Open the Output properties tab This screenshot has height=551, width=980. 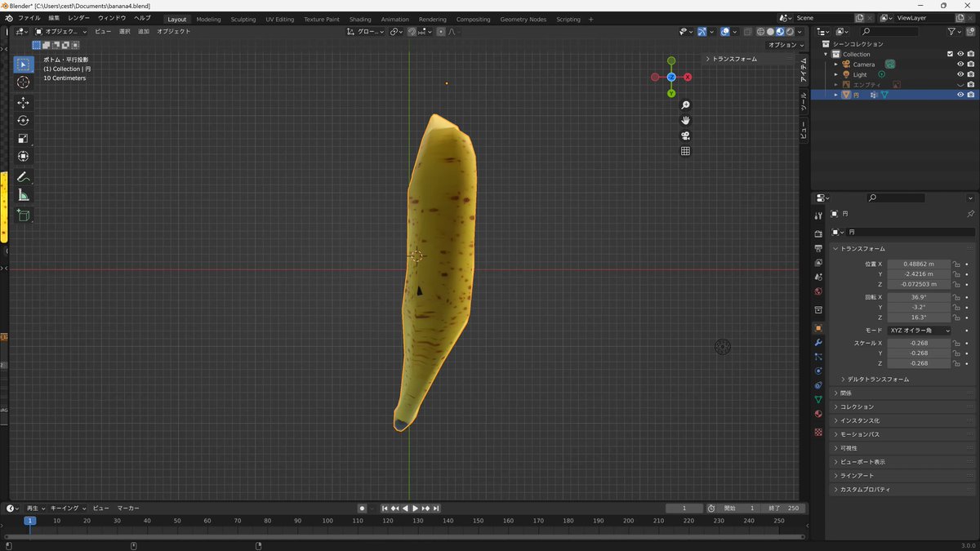point(818,248)
